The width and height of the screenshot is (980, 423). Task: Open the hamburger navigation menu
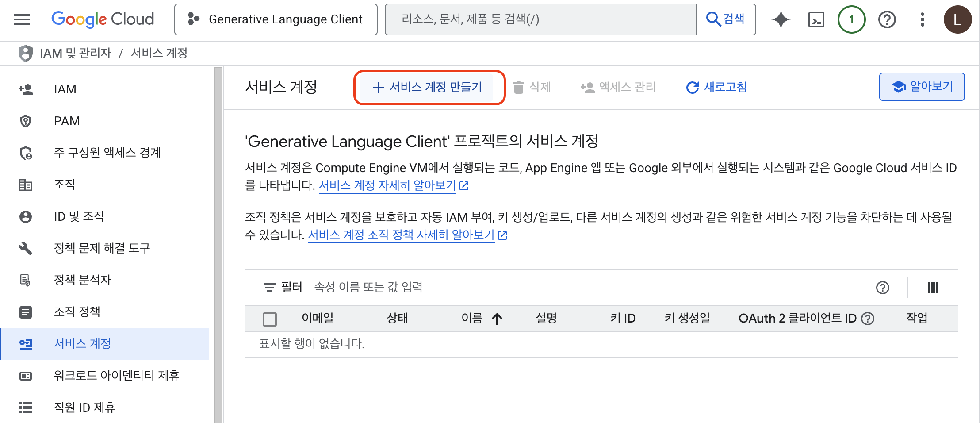coord(22,19)
